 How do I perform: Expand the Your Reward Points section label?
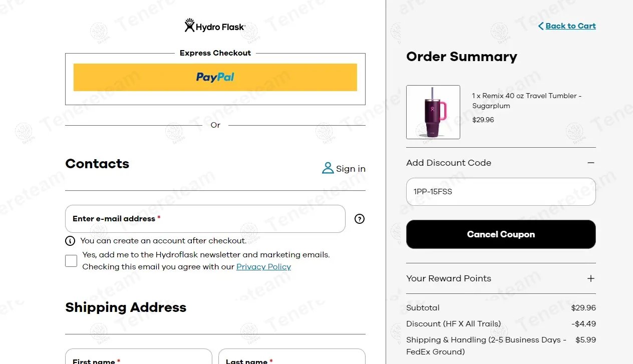click(x=449, y=278)
